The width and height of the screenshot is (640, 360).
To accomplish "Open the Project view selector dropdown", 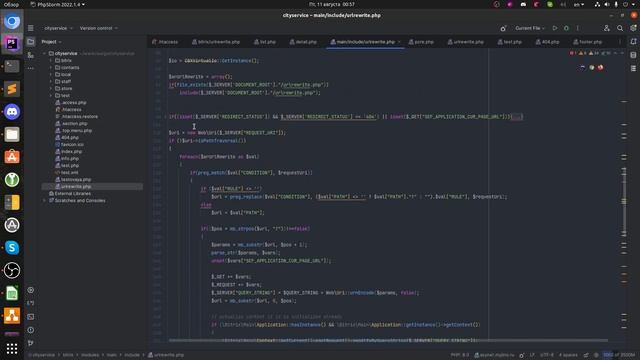I will [x=51, y=42].
